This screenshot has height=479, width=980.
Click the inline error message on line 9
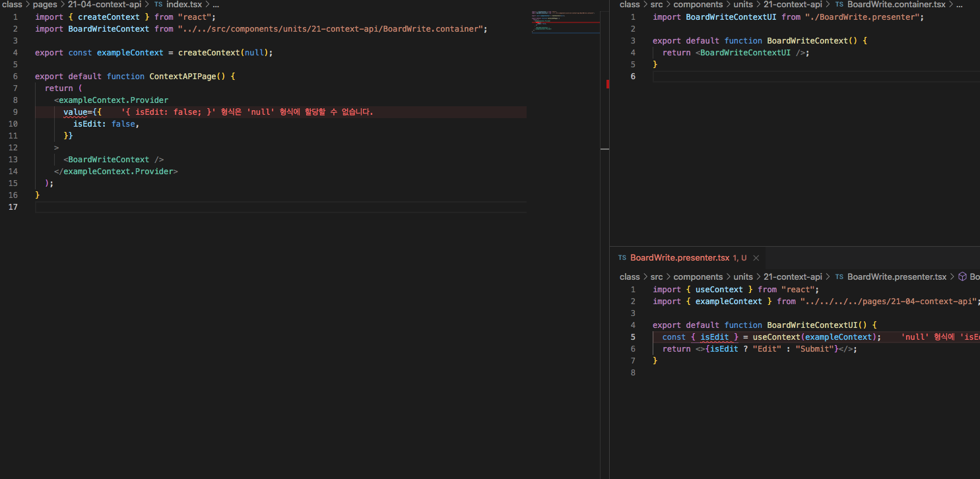247,112
